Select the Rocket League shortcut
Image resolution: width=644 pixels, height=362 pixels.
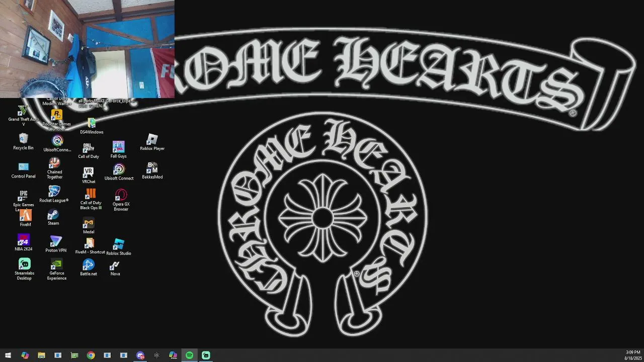tap(54, 195)
